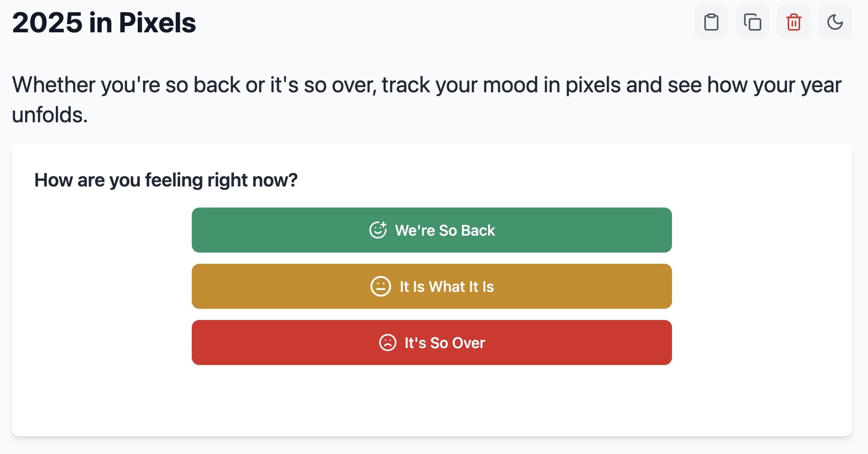Viewport: 868px width, 454px height.
Task: Click the 'It Is What It Is' text label
Action: click(x=446, y=287)
